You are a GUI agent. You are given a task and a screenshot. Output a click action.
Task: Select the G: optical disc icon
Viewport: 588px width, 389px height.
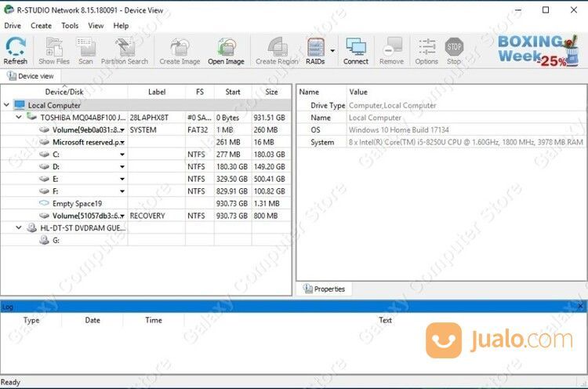click(44, 240)
